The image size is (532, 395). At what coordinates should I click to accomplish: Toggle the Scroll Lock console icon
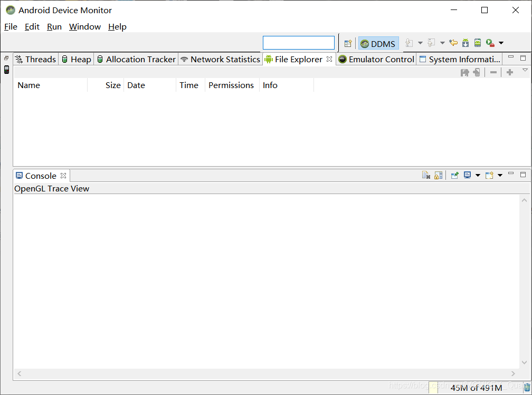[x=439, y=175]
